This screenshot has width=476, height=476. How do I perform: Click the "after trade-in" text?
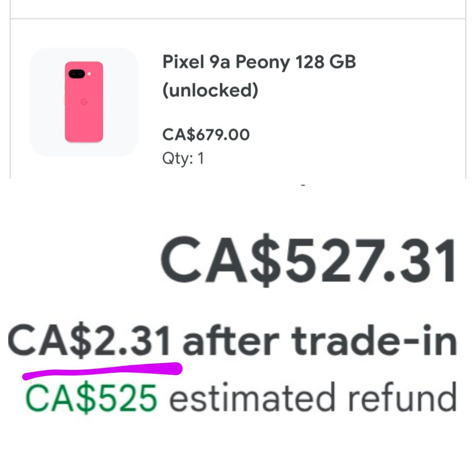tap(320, 340)
